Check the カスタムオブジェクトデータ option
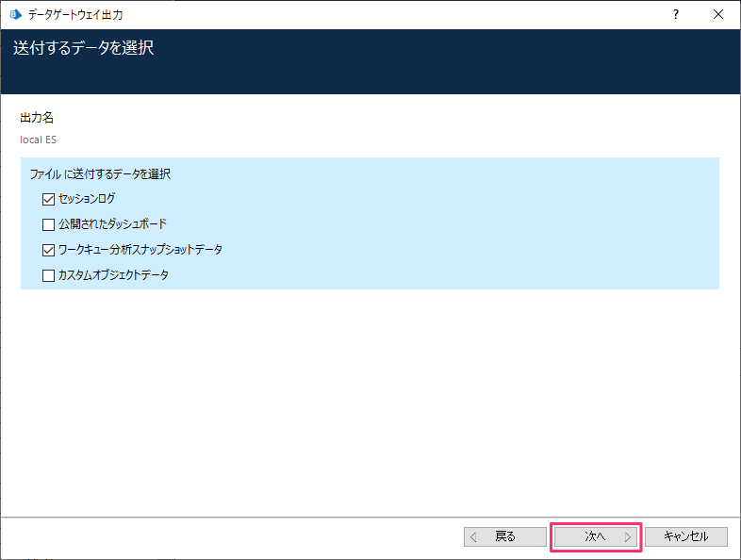Screen dimensions: 741x560 click(x=49, y=275)
